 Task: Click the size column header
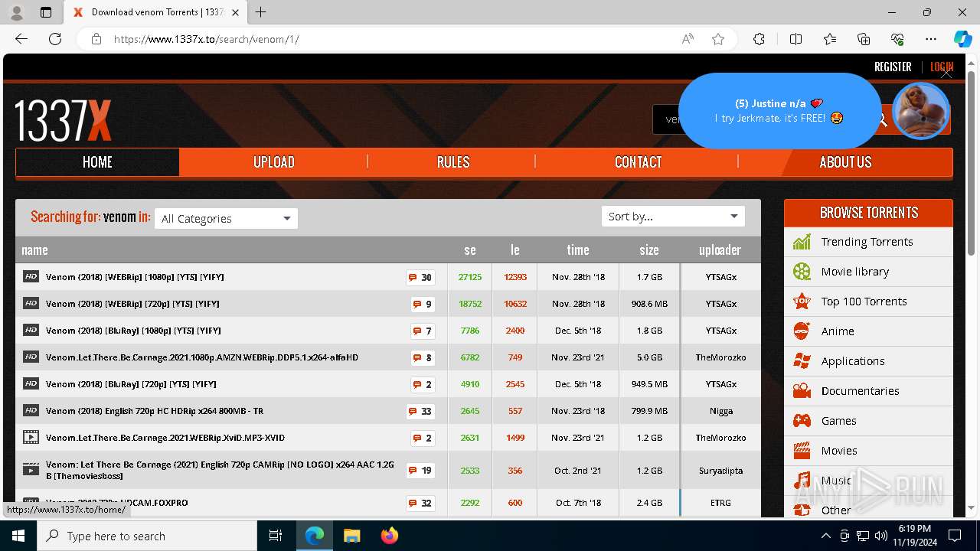(x=649, y=249)
